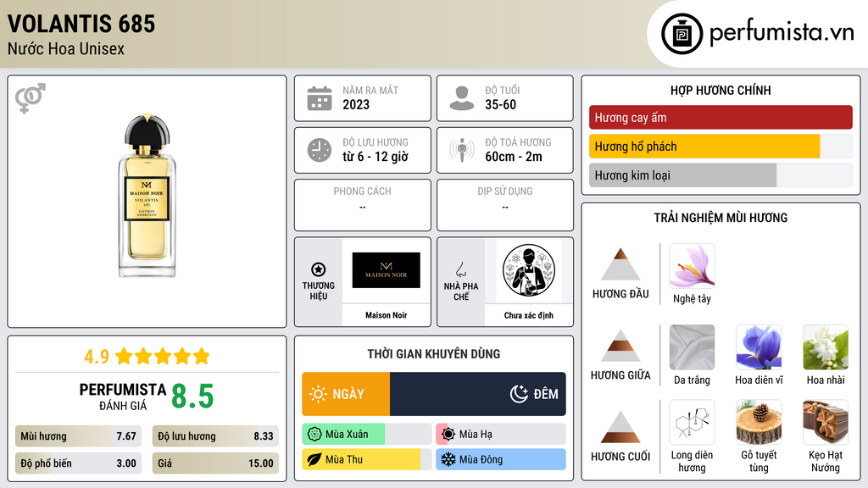This screenshot has height=488, width=868.
Task: Select the Da trắng note image
Action: (x=692, y=347)
